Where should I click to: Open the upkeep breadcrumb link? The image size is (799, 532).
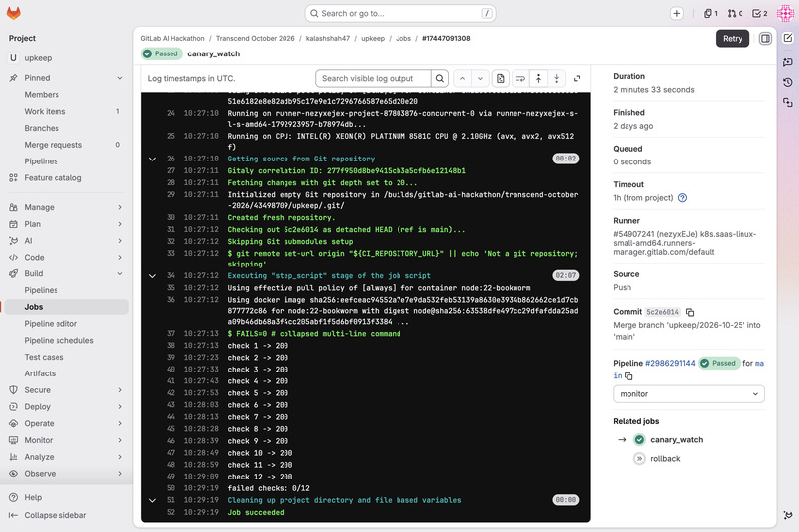pyautogui.click(x=373, y=39)
